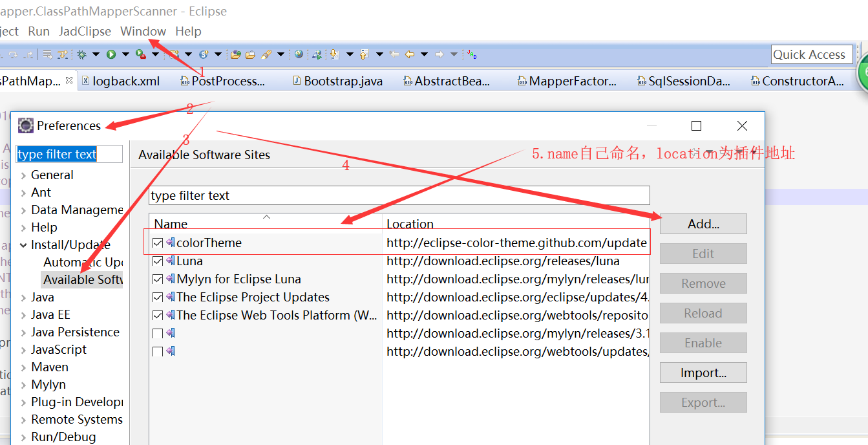Toggle Mylyn for Eclipse Luna checkbox
This screenshot has height=445, width=868.
158,279
